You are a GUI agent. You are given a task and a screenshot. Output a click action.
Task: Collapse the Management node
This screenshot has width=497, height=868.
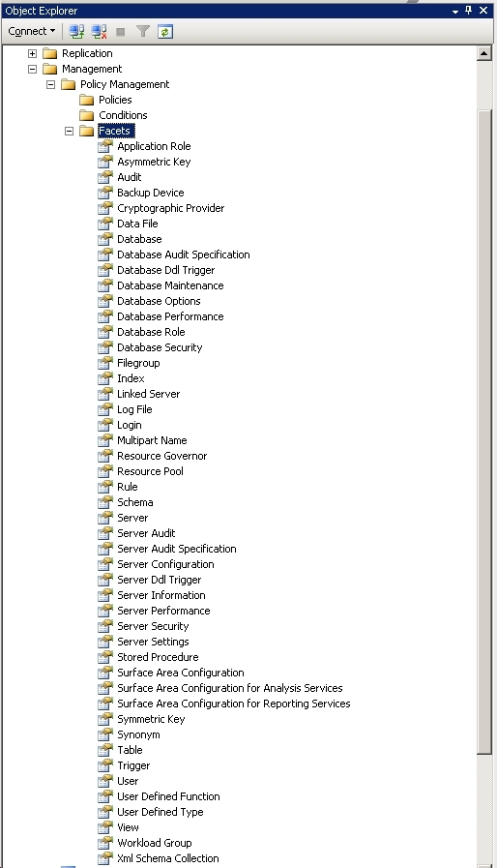(32, 69)
